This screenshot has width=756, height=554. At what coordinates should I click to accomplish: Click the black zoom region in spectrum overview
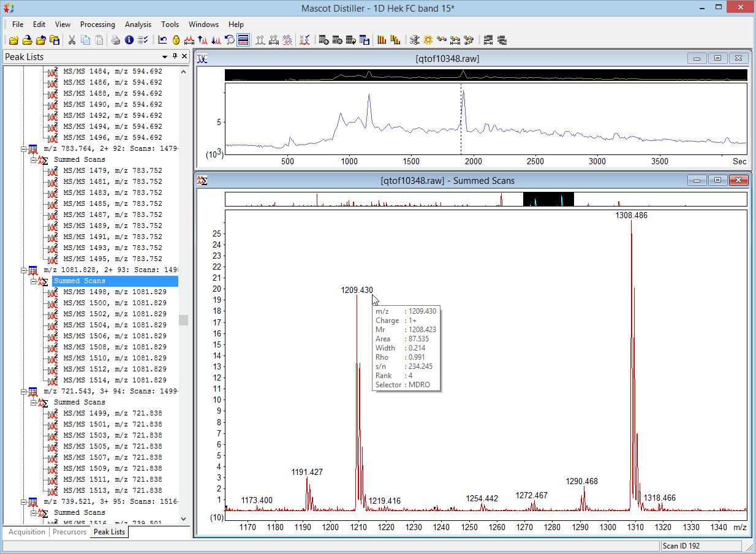click(548, 199)
